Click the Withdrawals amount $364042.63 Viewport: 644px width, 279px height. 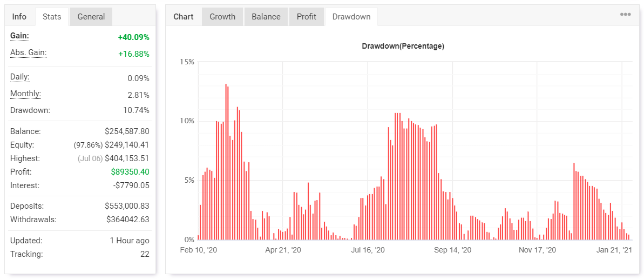[x=127, y=220]
